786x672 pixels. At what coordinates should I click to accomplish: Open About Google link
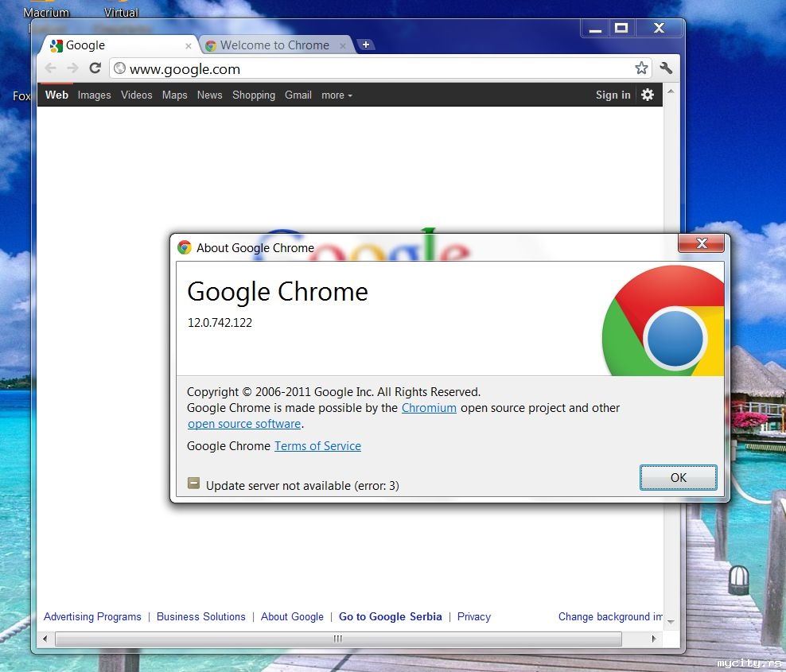[x=292, y=617]
